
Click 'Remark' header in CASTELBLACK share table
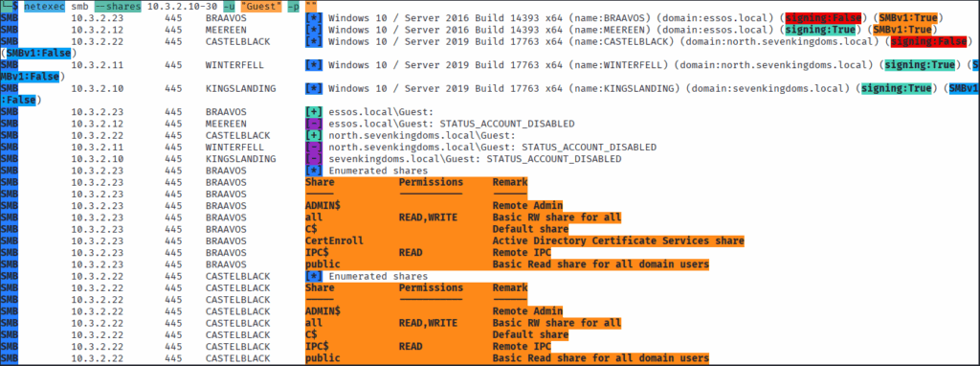510,287
